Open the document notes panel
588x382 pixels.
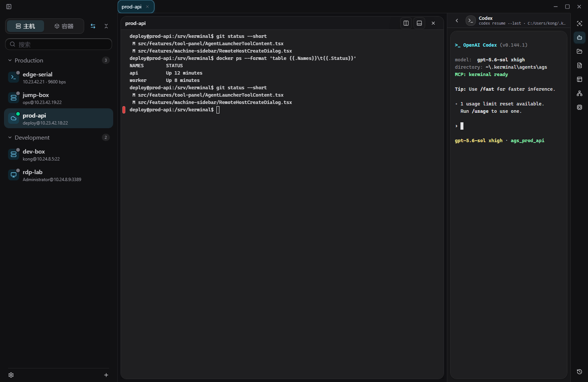[580, 65]
